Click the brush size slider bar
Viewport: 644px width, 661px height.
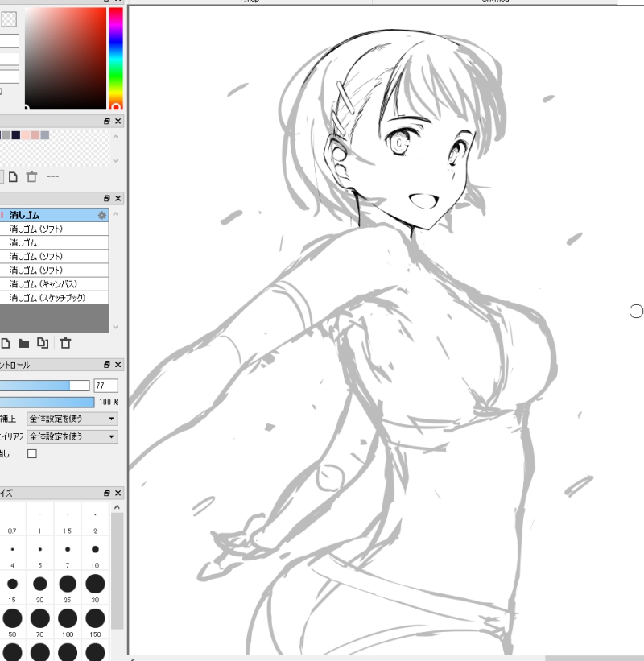44,386
